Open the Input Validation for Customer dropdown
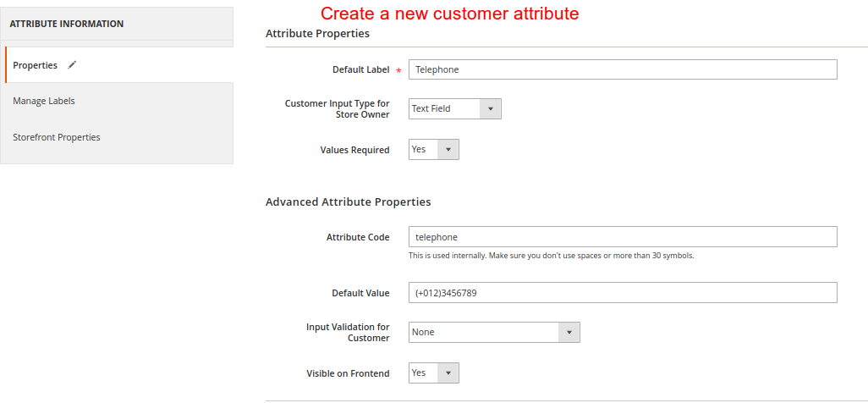 pos(493,333)
